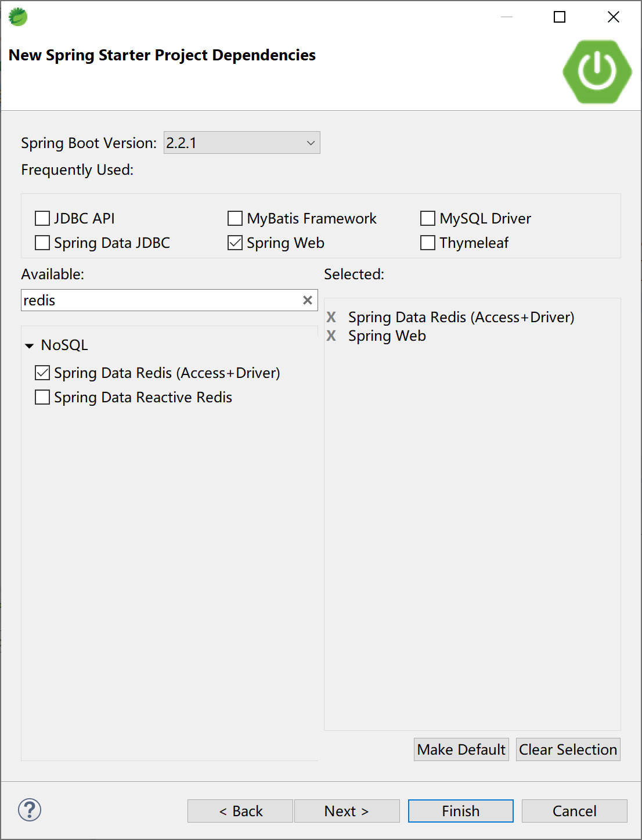Uncheck the Spring Web frequently used checkbox

(235, 243)
